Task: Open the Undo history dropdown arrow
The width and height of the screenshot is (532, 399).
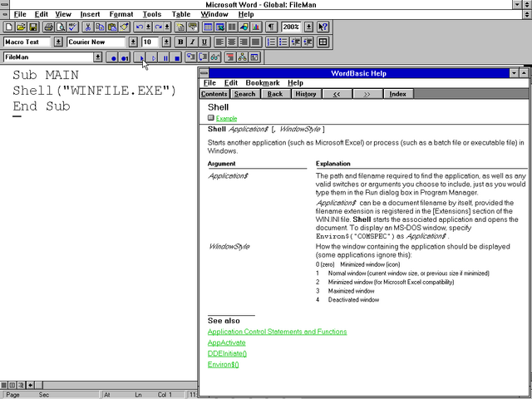Action: (x=148, y=27)
